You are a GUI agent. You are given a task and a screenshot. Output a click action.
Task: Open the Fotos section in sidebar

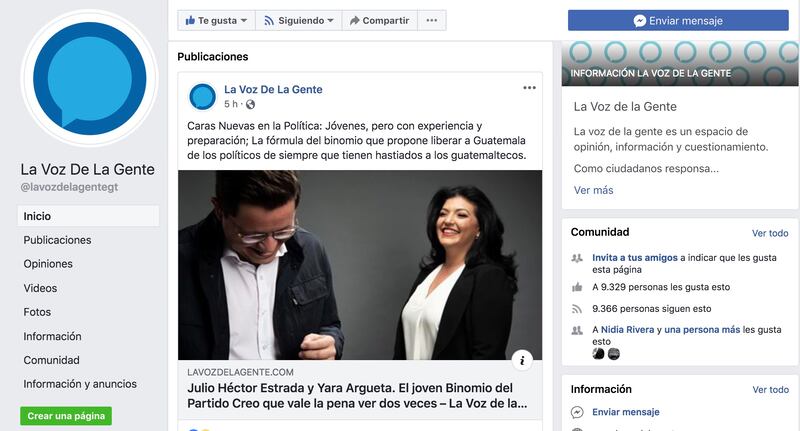click(37, 312)
